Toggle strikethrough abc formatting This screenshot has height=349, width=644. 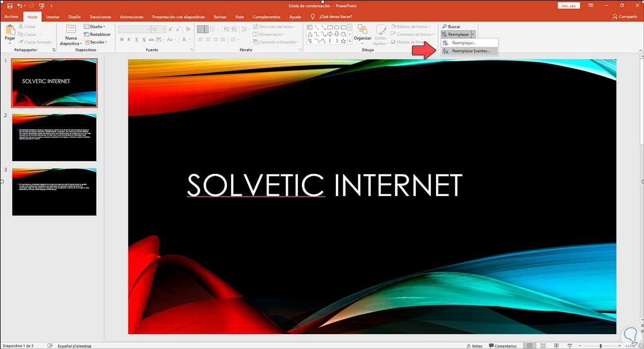(152, 40)
